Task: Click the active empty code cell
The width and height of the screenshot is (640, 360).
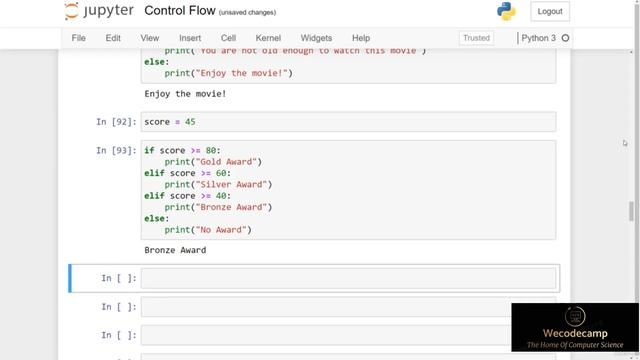Action: [x=348, y=278]
